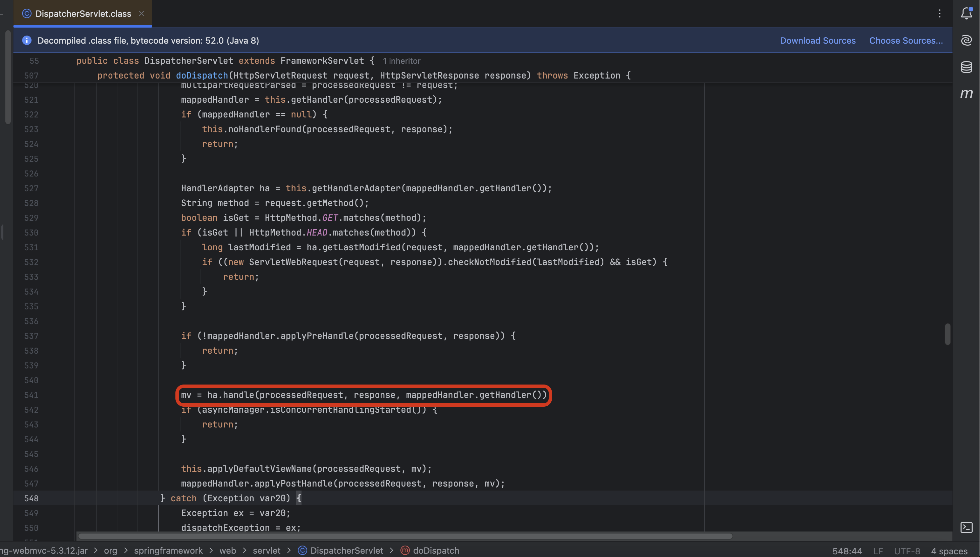Viewport: 980px width, 557px height.
Task: Click the info icon in the decompiled banner
Action: [27, 40]
